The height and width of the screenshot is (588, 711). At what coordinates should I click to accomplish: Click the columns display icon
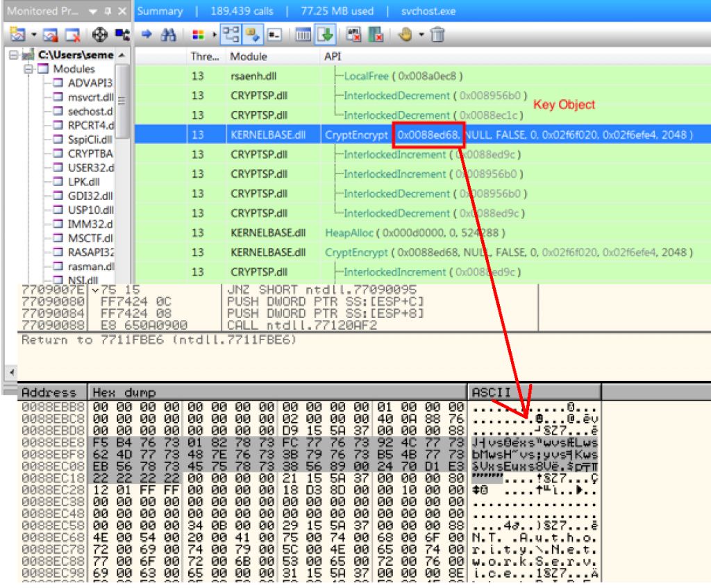click(303, 34)
